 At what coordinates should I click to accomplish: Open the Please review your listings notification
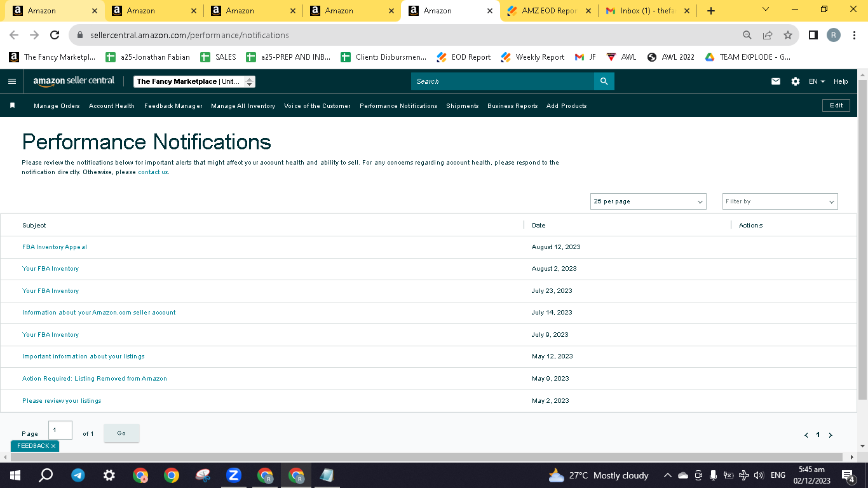pos(62,401)
